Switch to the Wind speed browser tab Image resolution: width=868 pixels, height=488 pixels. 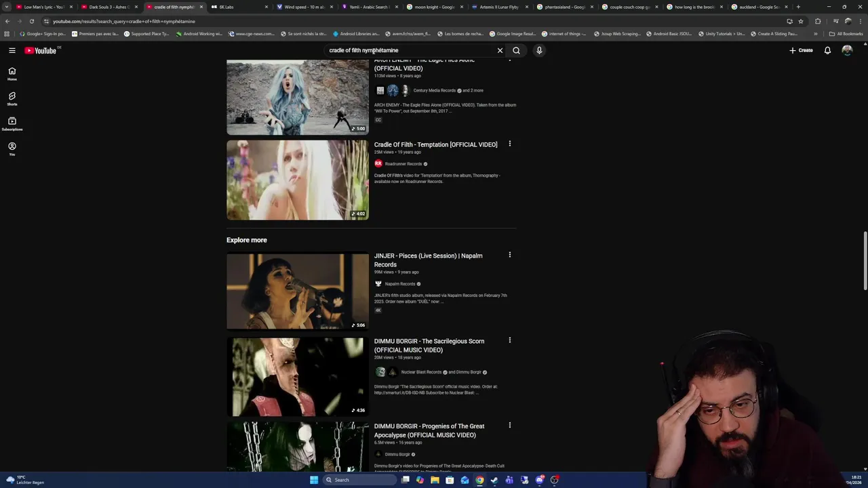click(304, 7)
